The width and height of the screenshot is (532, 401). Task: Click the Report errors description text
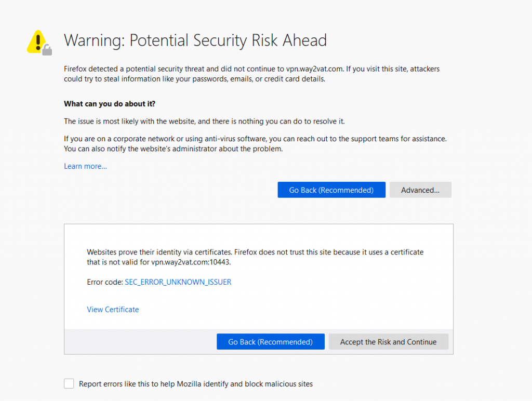click(196, 384)
